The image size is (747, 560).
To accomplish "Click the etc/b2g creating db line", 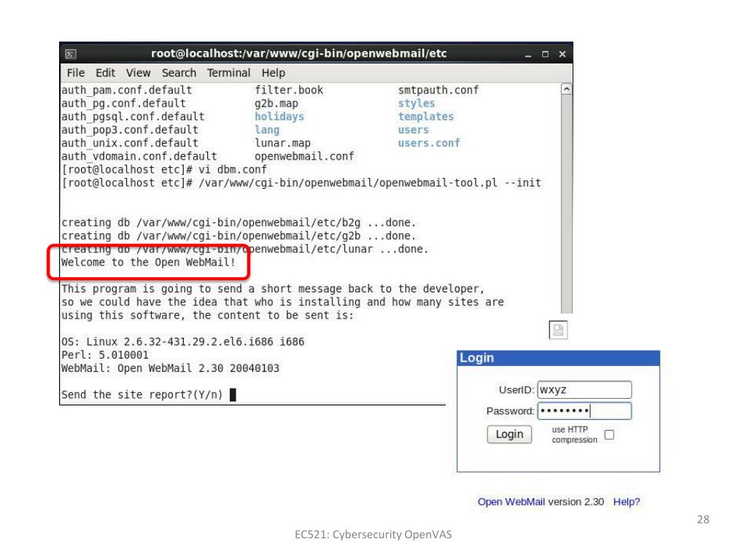I will pyautogui.click(x=239, y=223).
